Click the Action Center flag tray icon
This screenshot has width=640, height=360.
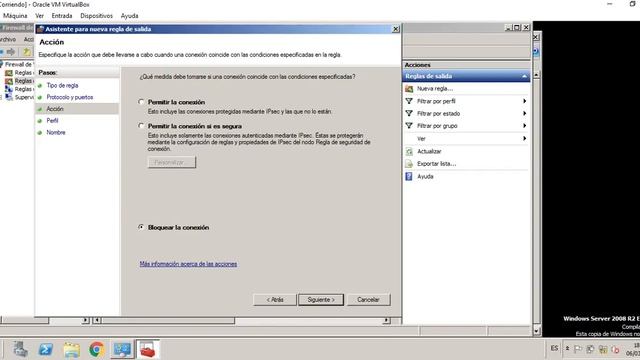(x=578, y=349)
